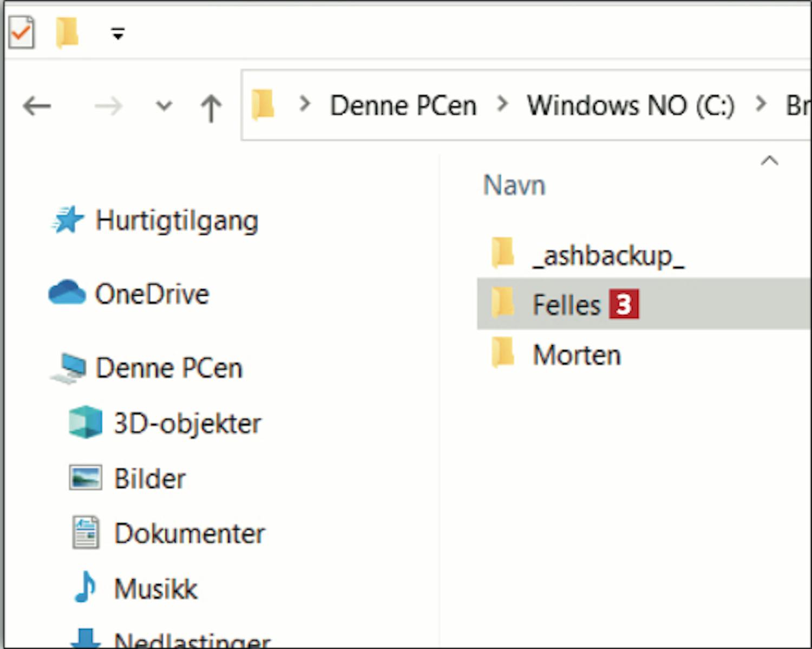
Task: Click the New Folder icon in title bar
Action: [67, 33]
